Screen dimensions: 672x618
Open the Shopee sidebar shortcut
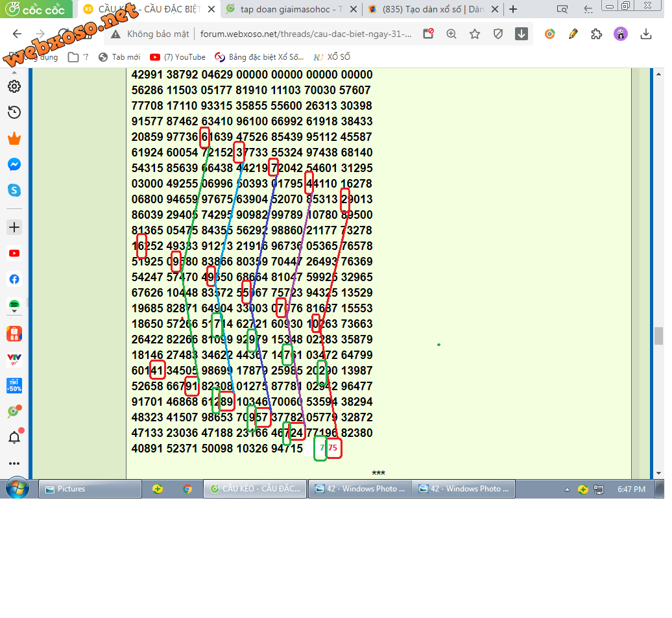click(x=14, y=334)
